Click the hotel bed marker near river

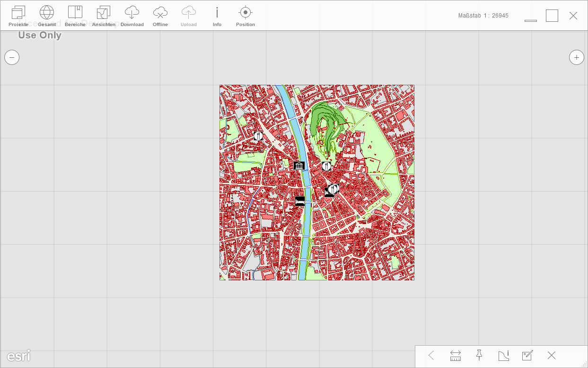(299, 201)
